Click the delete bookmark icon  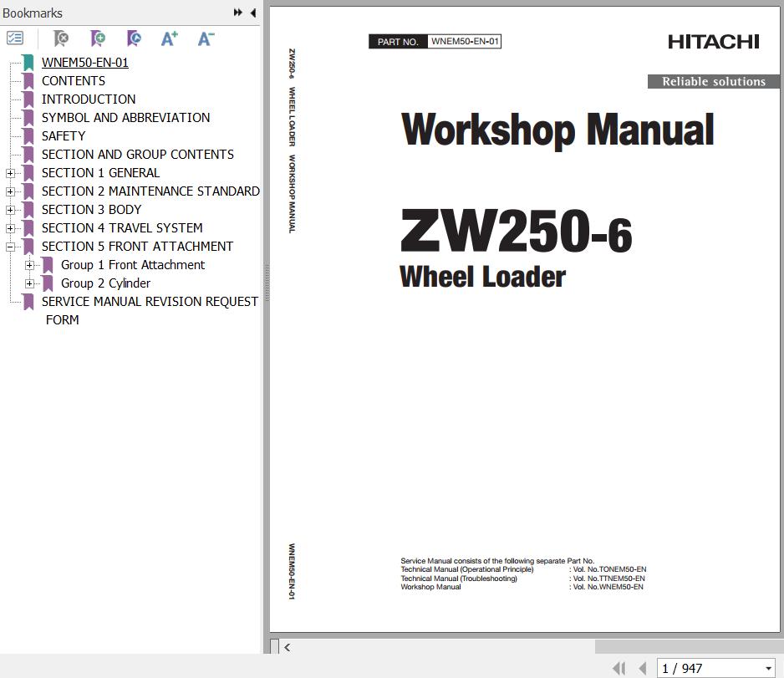pos(61,38)
